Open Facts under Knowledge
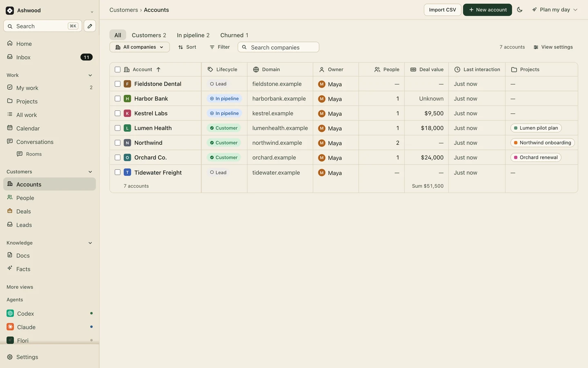The height and width of the screenshot is (368, 588). tap(49, 269)
